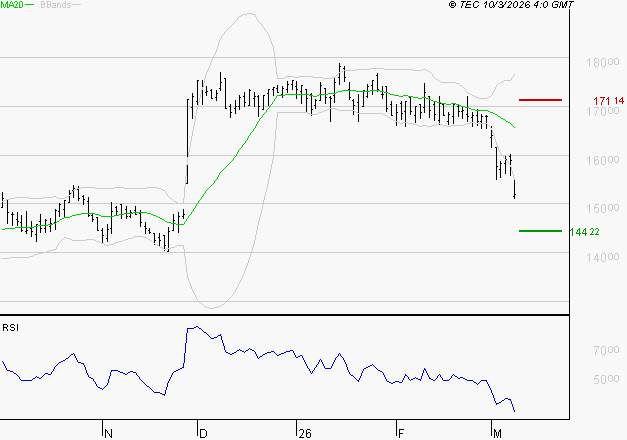Click the MA20 legend label

[x=12, y=5]
